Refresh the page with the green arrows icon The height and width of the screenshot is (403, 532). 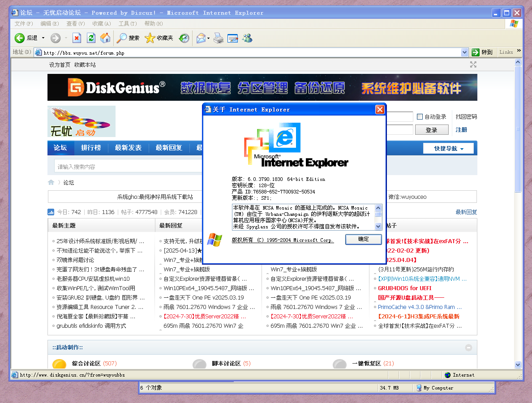coord(91,38)
